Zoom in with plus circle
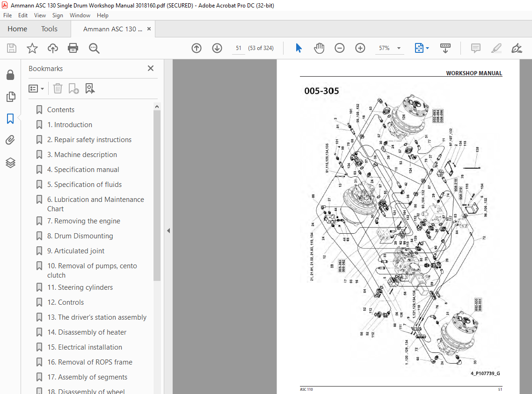532x394 pixels. coord(360,48)
